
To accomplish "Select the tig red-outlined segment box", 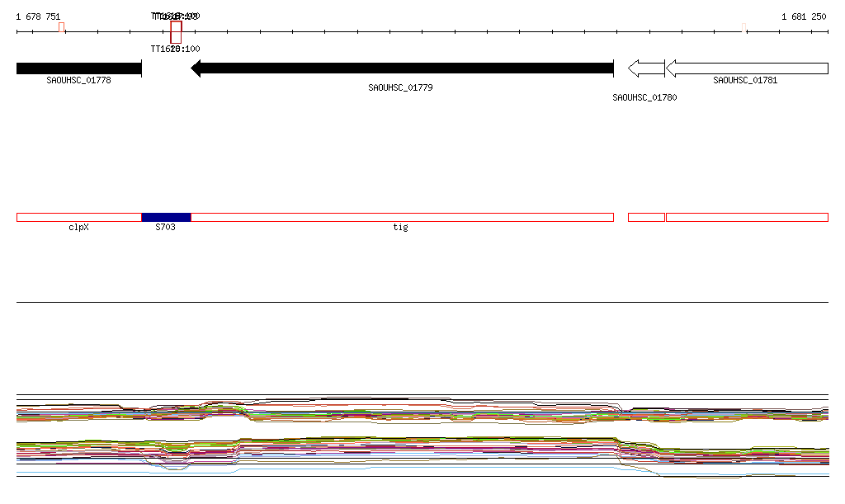I will (x=402, y=217).
